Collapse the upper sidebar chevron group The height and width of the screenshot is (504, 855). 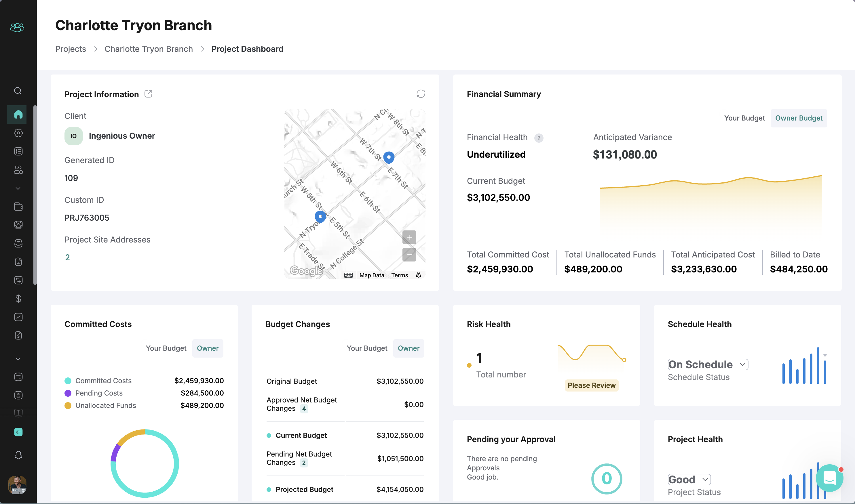(x=18, y=188)
